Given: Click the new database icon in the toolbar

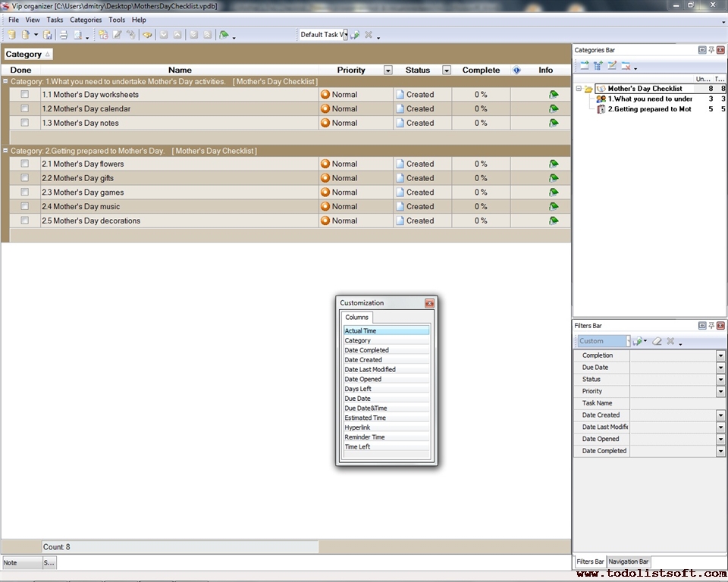Looking at the screenshot, I should tap(11, 35).
